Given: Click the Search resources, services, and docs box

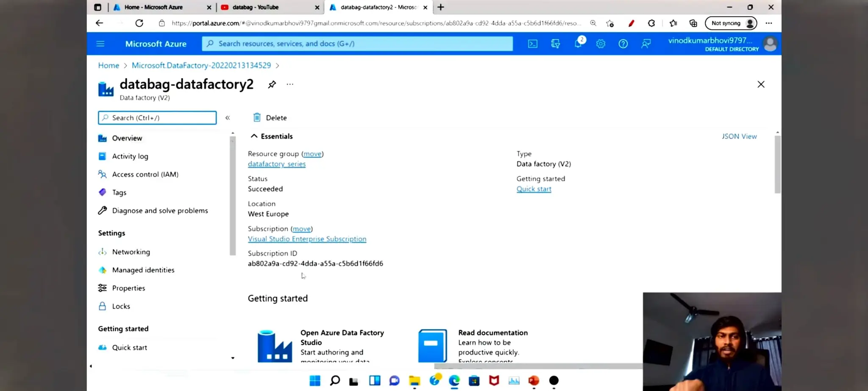Looking at the screenshot, I should pos(357,44).
